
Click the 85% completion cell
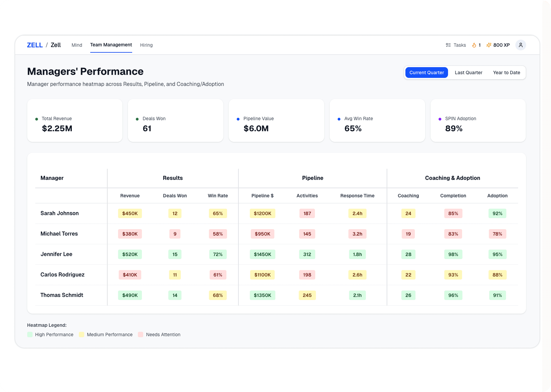click(453, 214)
